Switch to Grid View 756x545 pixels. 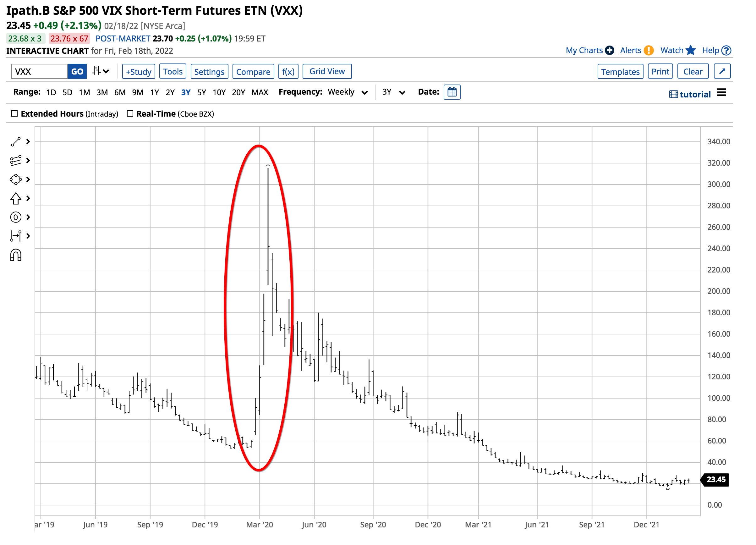327,71
